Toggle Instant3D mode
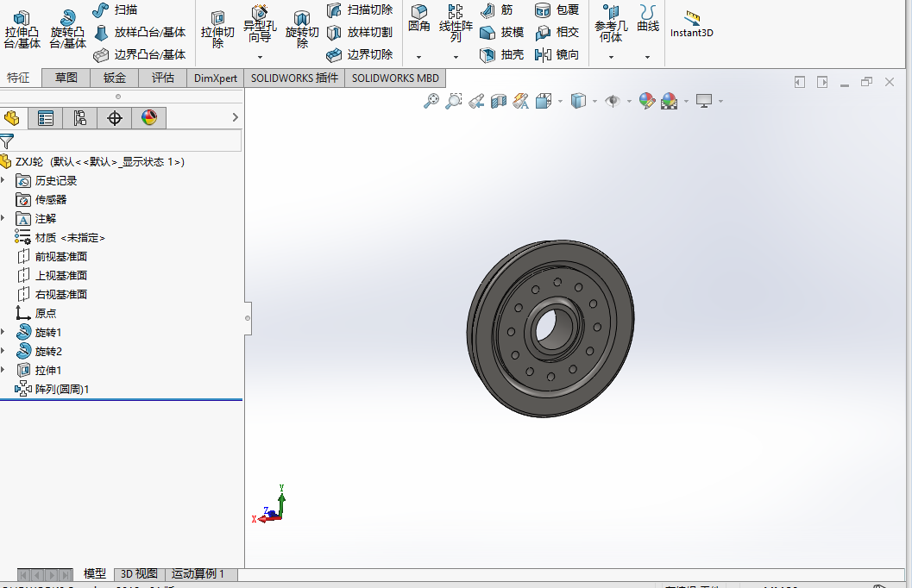Image resolution: width=912 pixels, height=588 pixels. pyautogui.click(x=692, y=24)
